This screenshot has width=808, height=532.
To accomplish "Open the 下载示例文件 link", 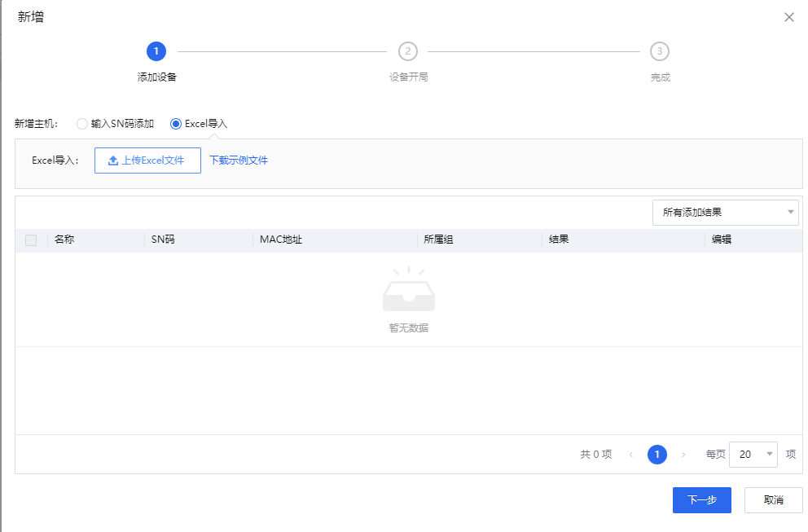I will point(239,160).
